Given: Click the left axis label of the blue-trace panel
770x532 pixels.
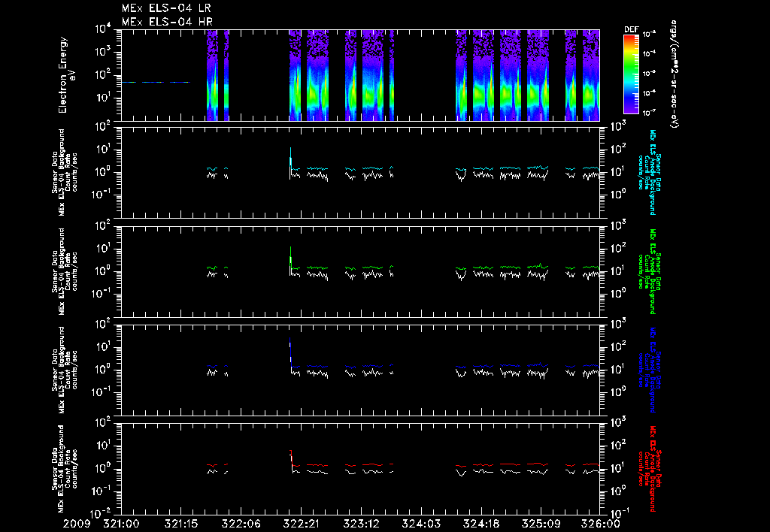Looking at the screenshot, I should pos(65,370).
